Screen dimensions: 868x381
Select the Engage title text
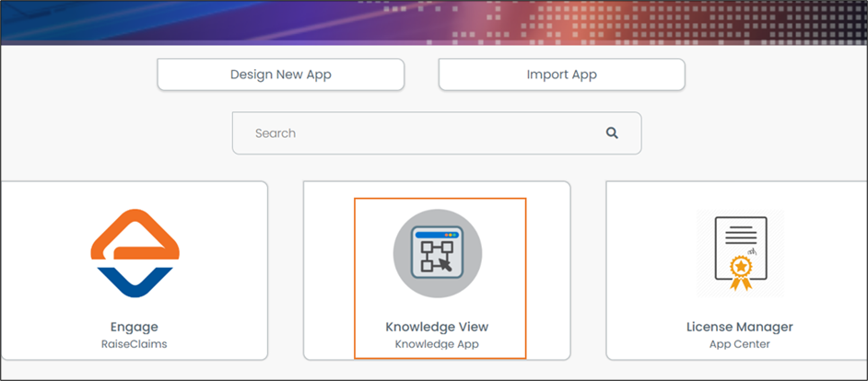tap(135, 327)
